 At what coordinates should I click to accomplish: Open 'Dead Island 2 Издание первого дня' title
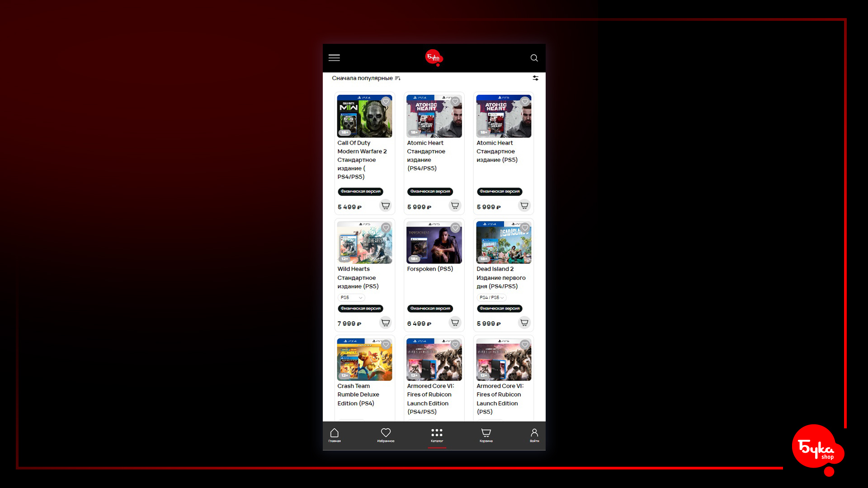[501, 277]
